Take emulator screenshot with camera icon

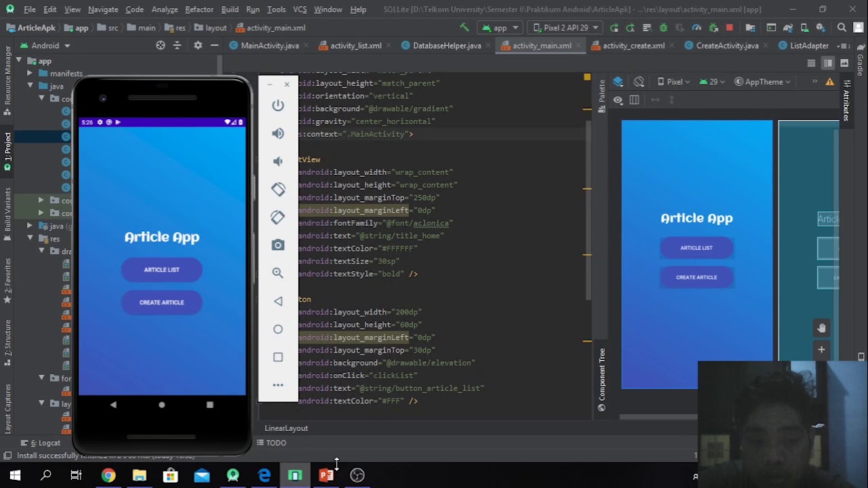click(x=278, y=245)
